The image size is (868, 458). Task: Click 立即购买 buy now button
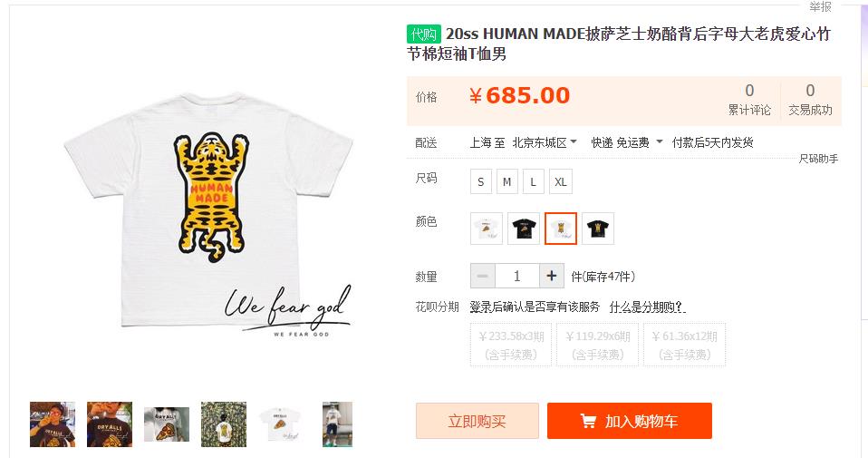477,421
